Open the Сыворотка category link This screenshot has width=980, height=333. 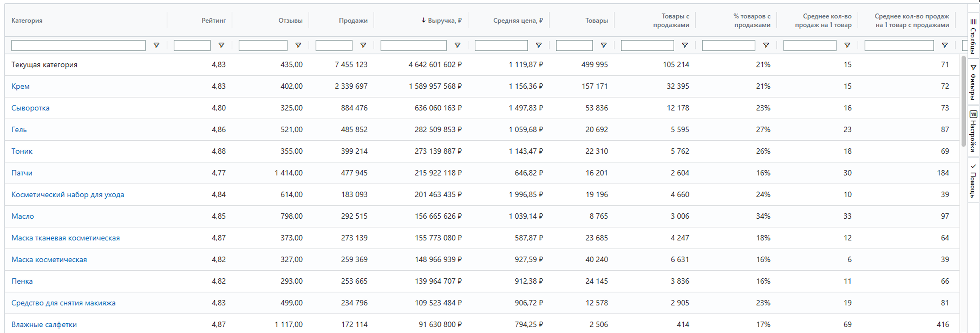30,108
